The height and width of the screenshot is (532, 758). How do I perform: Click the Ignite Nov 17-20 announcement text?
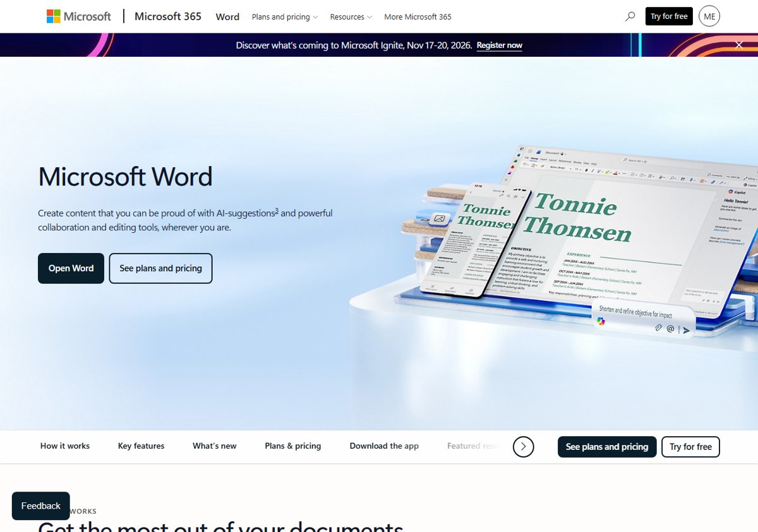pos(354,45)
